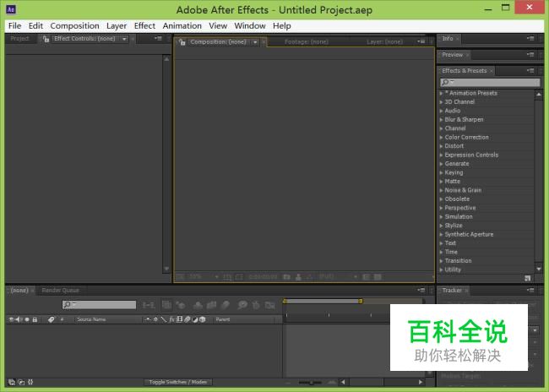Expand the Animation Presets category
This screenshot has width=549, height=392.
click(441, 93)
